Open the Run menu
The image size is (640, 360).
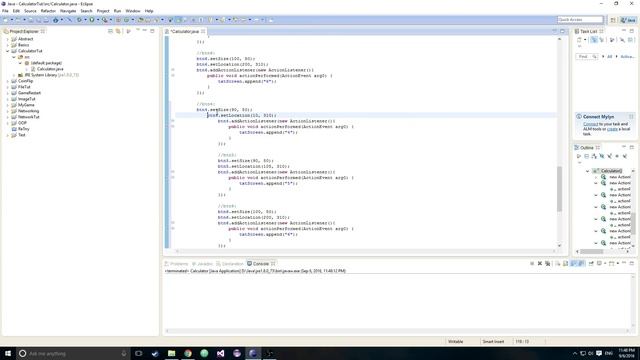pos(117,11)
